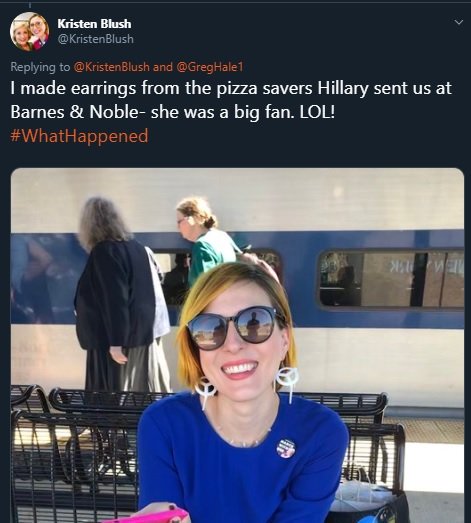The height and width of the screenshot is (523, 471).
Task: Click the train window with mirrored text
Action: 391,278
